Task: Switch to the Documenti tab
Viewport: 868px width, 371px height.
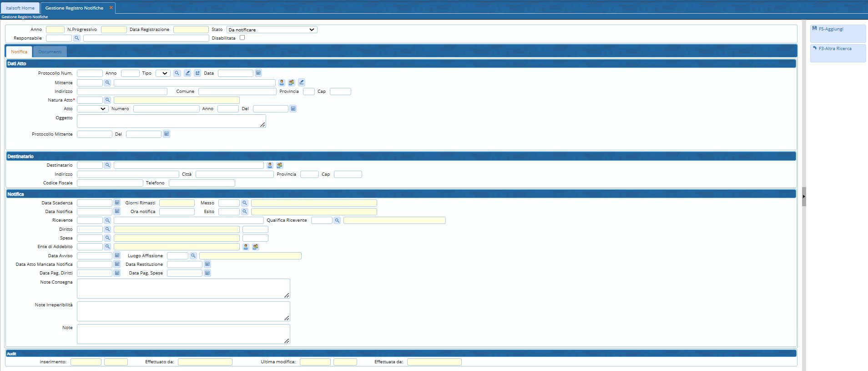Action: 50,52
